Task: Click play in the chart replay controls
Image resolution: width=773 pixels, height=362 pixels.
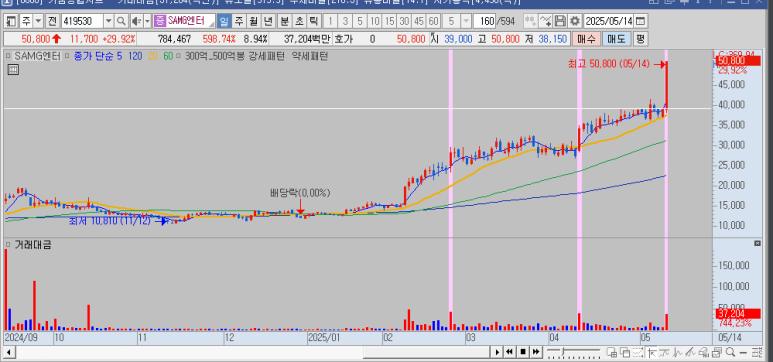Action: coord(497,352)
